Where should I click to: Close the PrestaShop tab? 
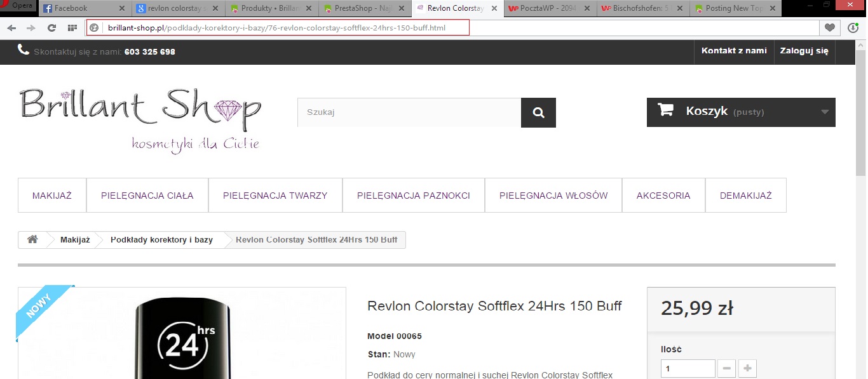[400, 9]
